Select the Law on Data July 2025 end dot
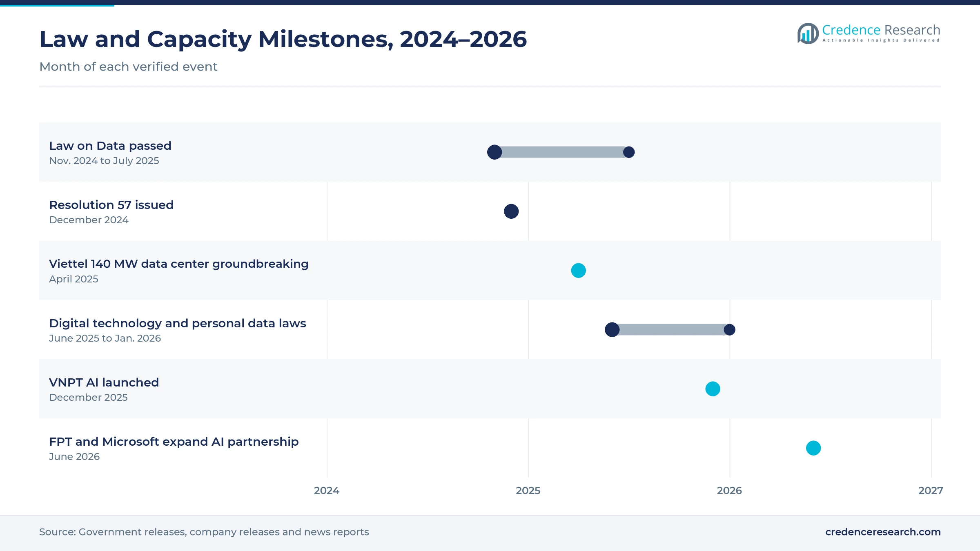This screenshot has height=551, width=980. [629, 152]
